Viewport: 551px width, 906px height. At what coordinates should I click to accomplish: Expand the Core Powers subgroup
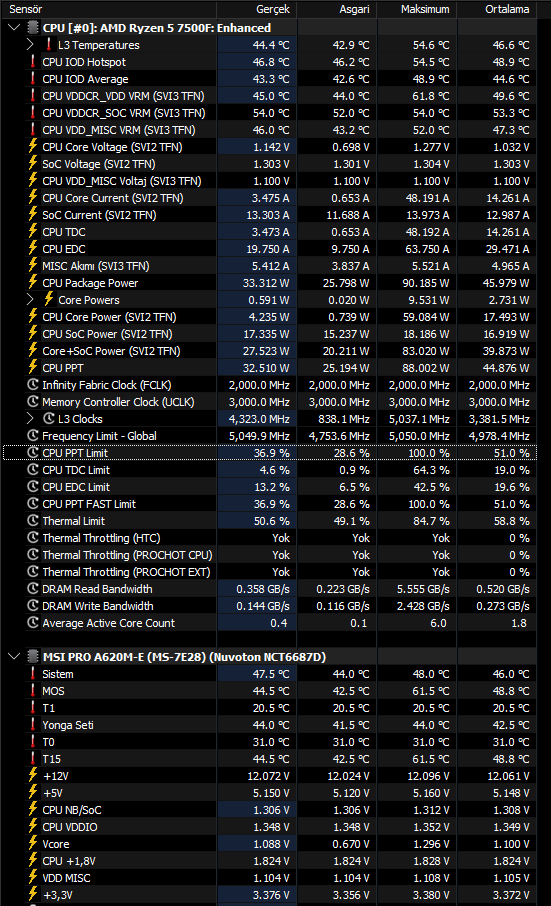[x=30, y=299]
